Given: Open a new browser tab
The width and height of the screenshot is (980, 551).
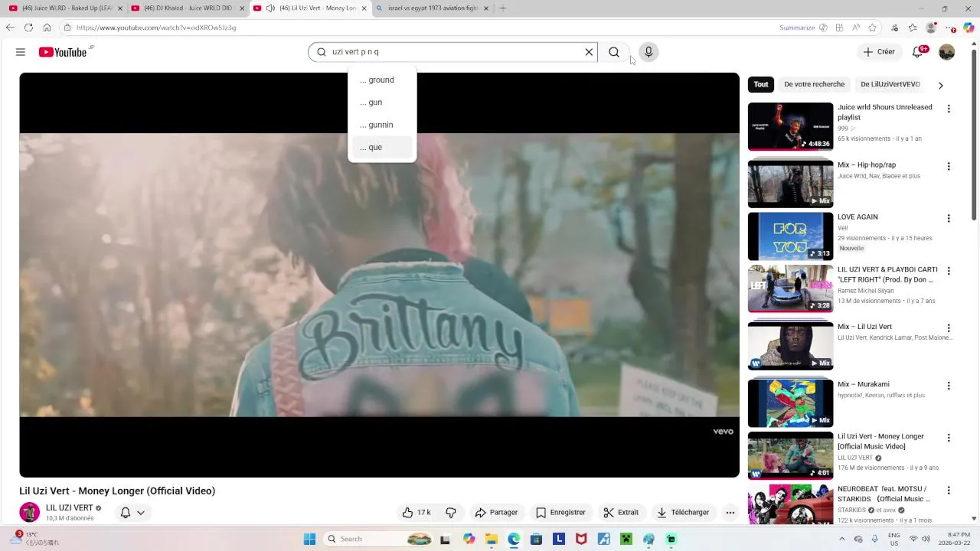Looking at the screenshot, I should tap(503, 8).
